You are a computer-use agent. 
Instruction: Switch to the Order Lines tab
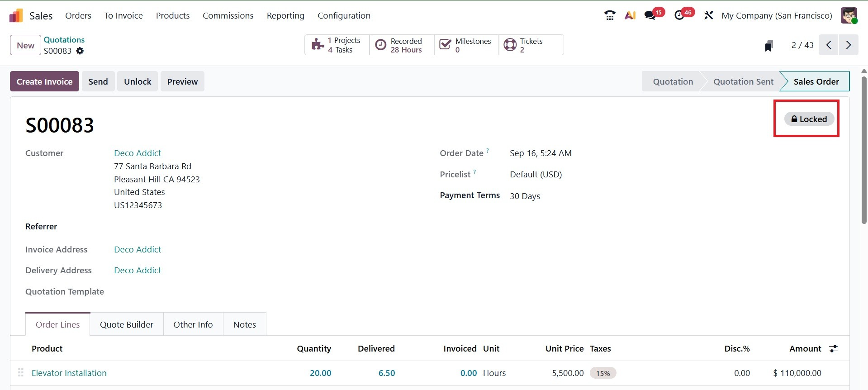tap(58, 324)
